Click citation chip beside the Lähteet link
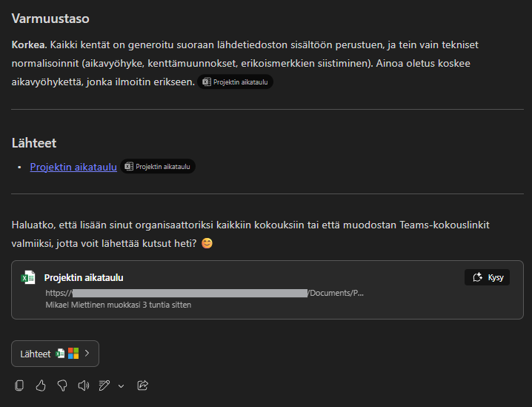 pos(158,167)
